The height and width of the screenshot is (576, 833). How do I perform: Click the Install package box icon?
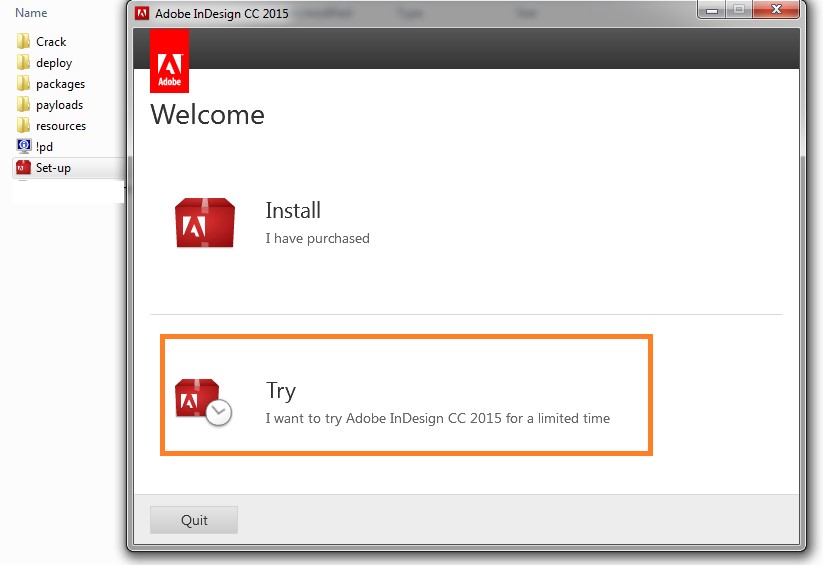pos(205,223)
